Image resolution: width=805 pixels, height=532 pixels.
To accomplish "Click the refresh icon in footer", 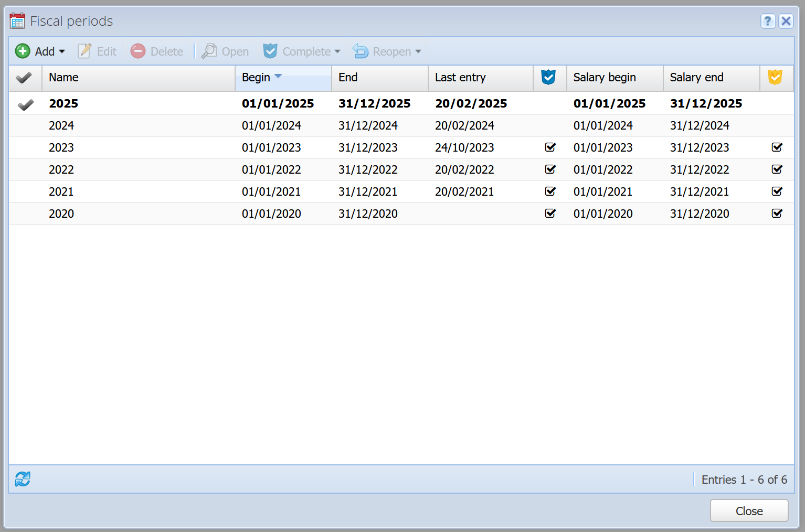I will [x=23, y=479].
